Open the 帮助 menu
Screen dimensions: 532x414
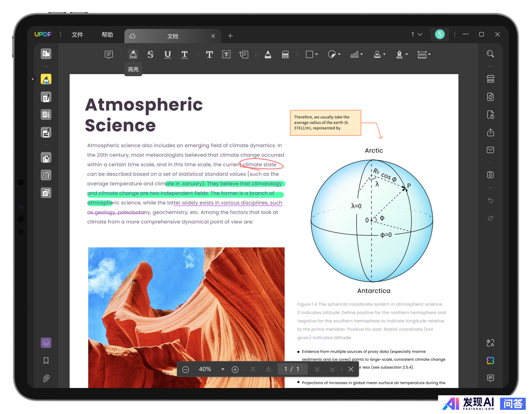pos(107,35)
